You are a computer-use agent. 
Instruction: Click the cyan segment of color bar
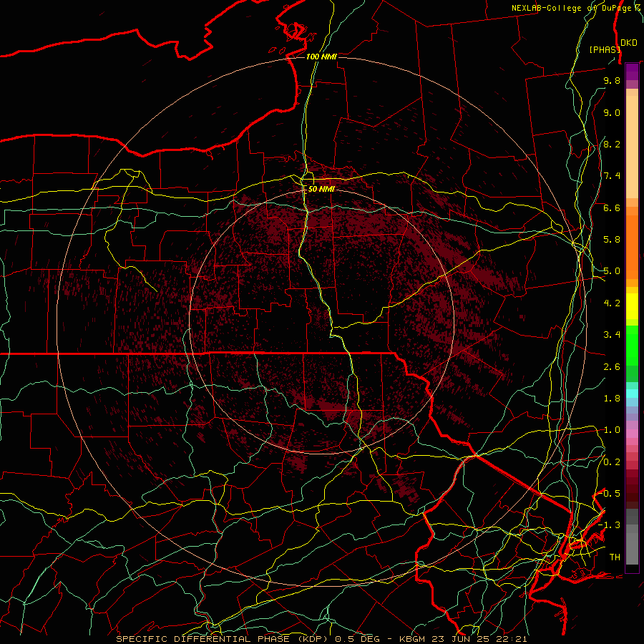click(632, 394)
